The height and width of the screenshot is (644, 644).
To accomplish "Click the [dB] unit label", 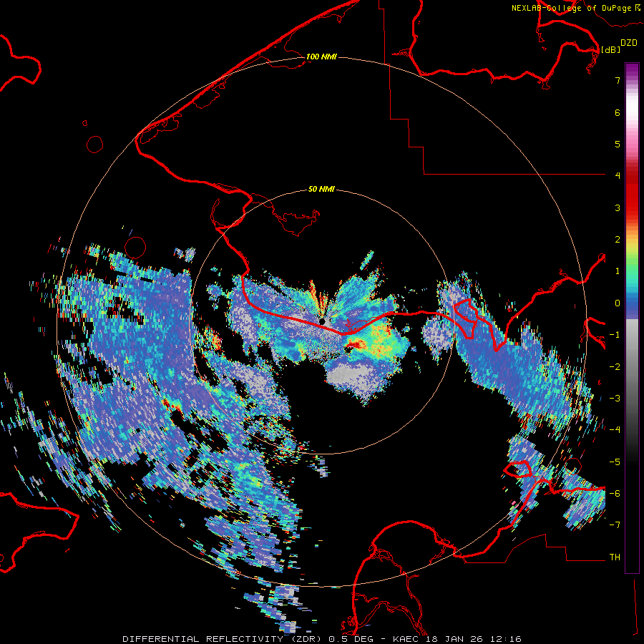I will coord(610,49).
